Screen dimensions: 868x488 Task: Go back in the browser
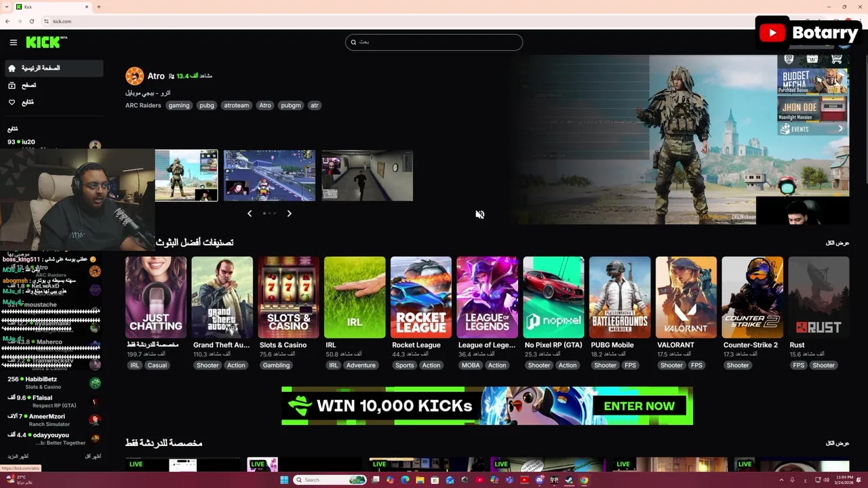(7, 21)
